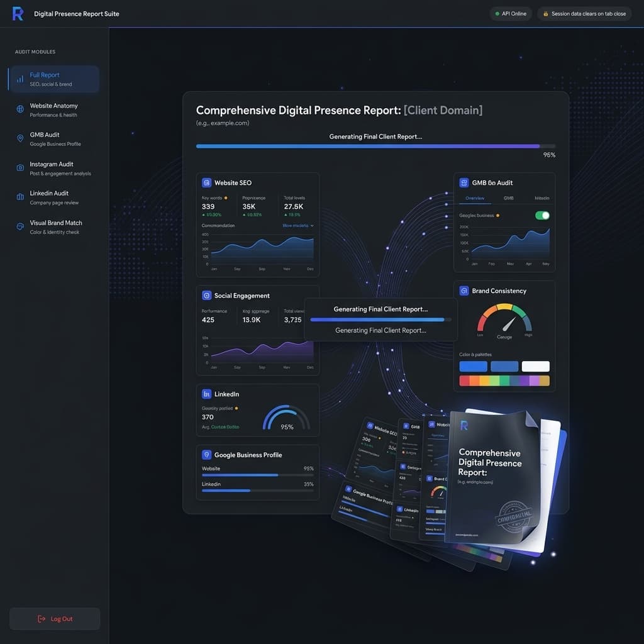The image size is (644, 644).
Task: Open the rightmost tab in GMB Audit card
Action: pyautogui.click(x=541, y=198)
